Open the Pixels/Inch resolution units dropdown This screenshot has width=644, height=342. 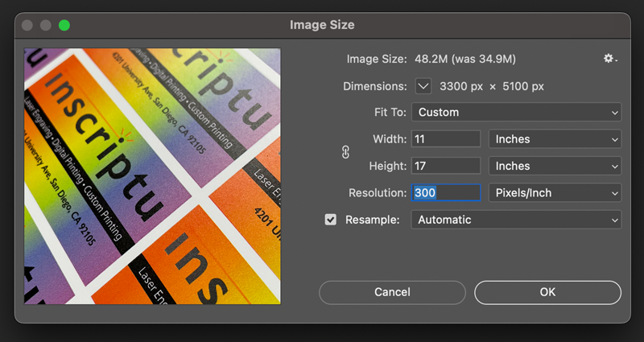pos(555,193)
